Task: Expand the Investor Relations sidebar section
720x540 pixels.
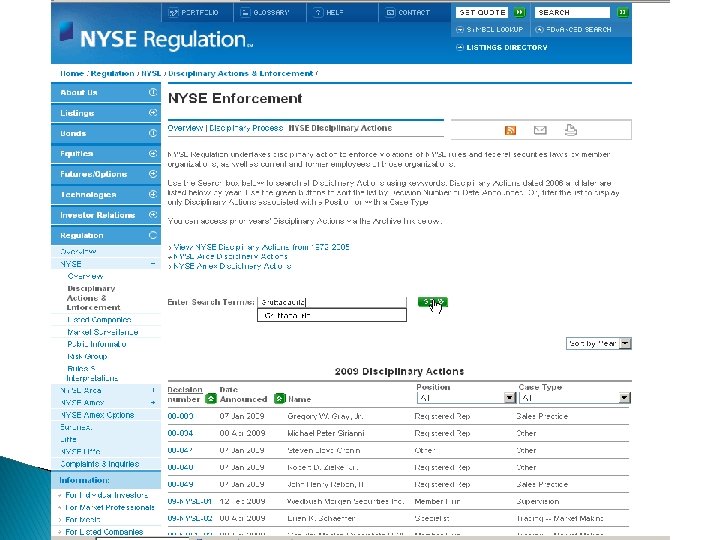Action: (x=106, y=214)
